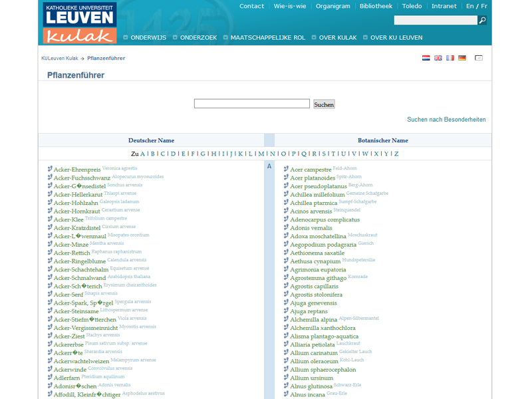Open the photo icon beside Acker-Klee
Image resolution: width=532 pixels, height=399 pixels.
tap(49, 219)
